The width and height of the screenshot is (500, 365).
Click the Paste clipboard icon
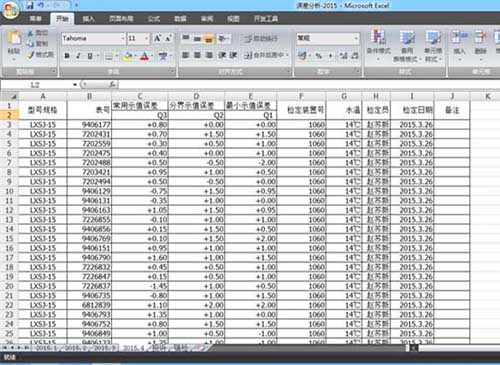(14, 38)
